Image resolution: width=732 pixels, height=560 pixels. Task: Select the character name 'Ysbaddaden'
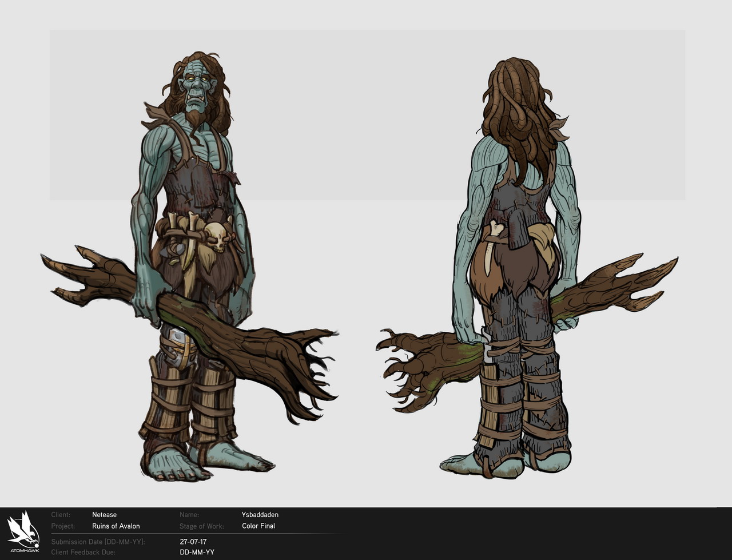pyautogui.click(x=260, y=515)
